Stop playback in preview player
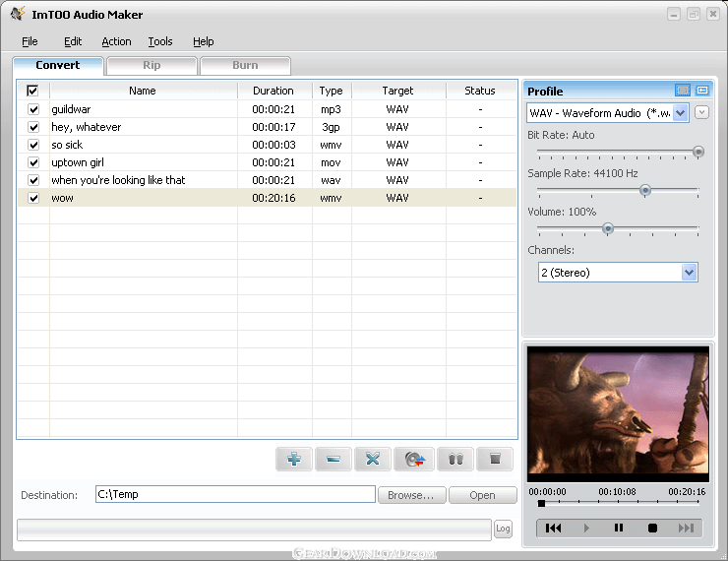This screenshot has height=561, width=728. [x=652, y=528]
